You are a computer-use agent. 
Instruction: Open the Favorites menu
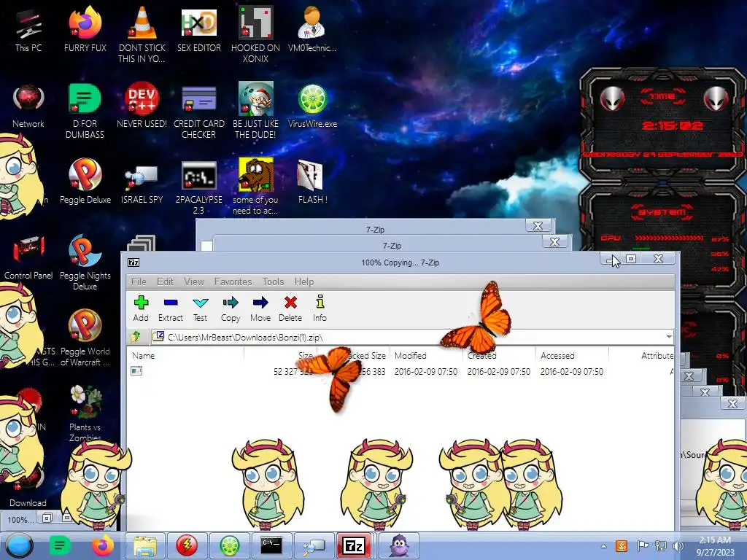pos(233,281)
